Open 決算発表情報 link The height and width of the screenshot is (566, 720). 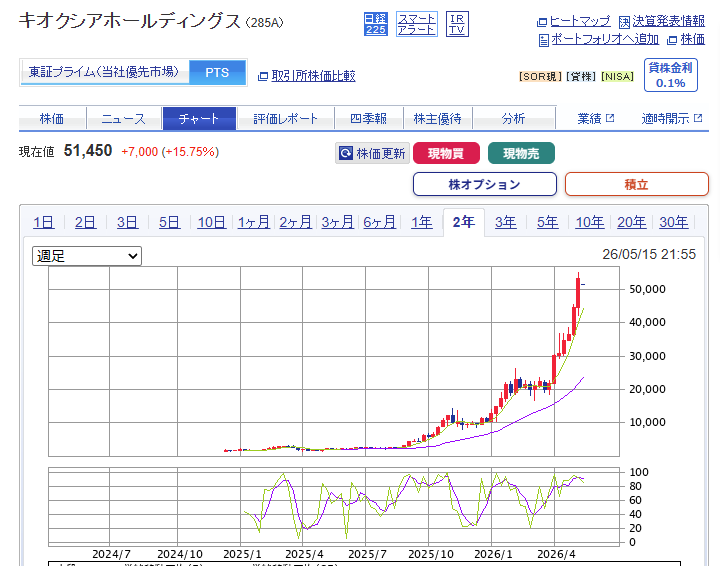[669, 21]
